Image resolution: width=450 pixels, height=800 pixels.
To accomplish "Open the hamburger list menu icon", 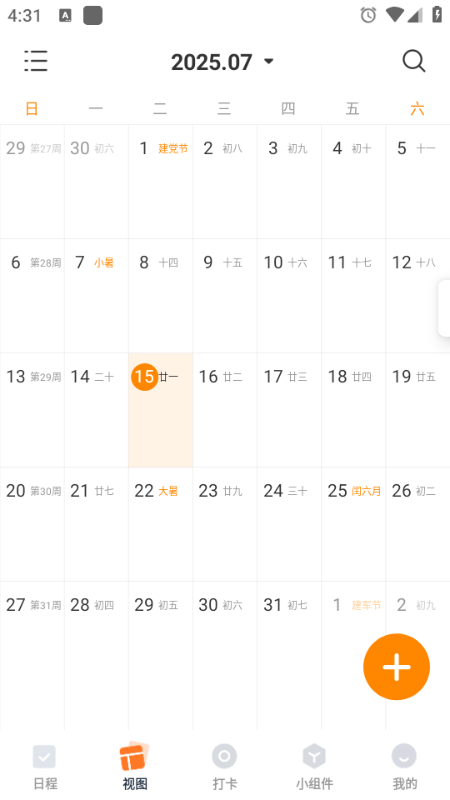I will point(36,61).
